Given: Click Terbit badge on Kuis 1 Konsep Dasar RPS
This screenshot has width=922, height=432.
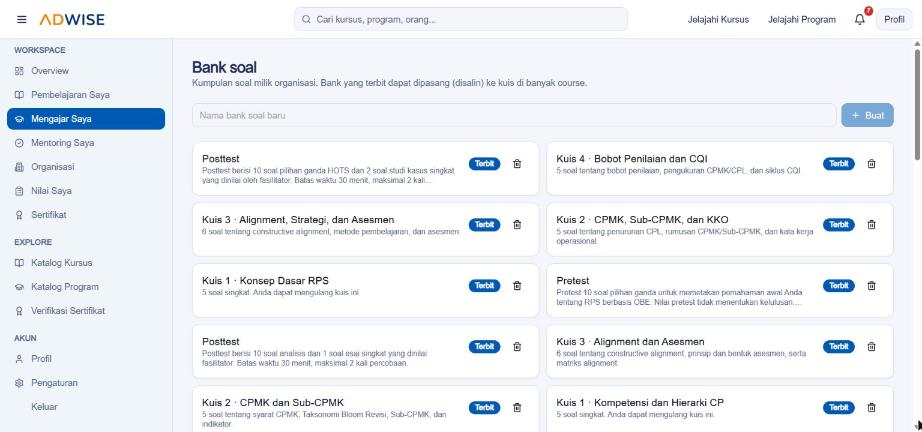Looking at the screenshot, I should tap(485, 286).
